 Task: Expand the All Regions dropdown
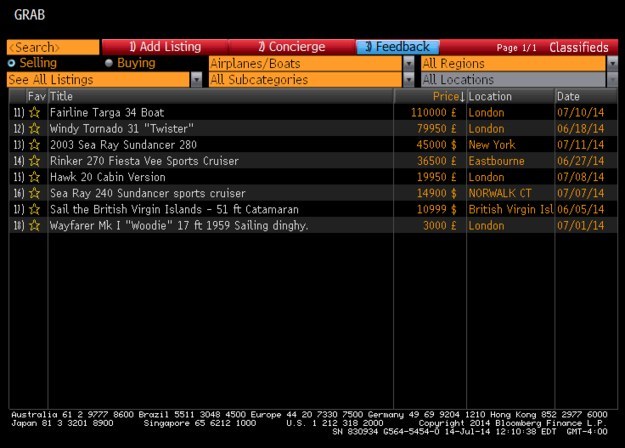[x=612, y=63]
